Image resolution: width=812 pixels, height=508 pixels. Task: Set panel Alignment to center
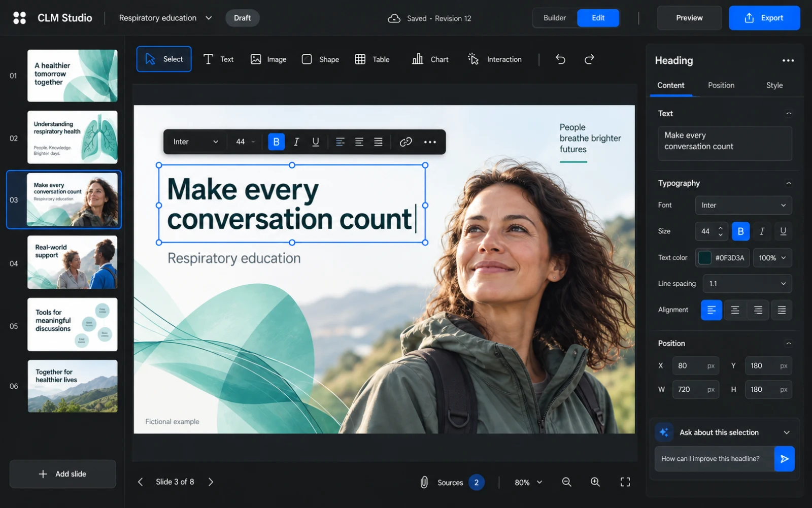[x=735, y=310]
